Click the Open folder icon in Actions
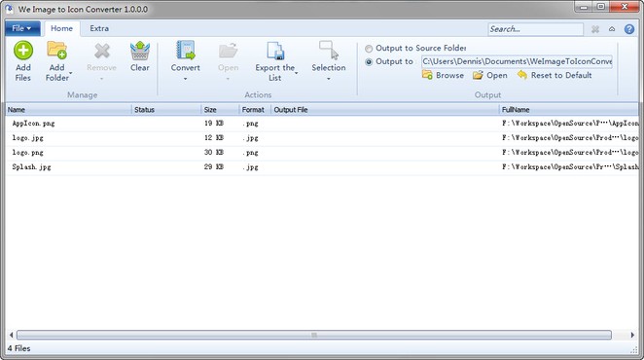Viewport: 644px width, 360px height. point(228,51)
